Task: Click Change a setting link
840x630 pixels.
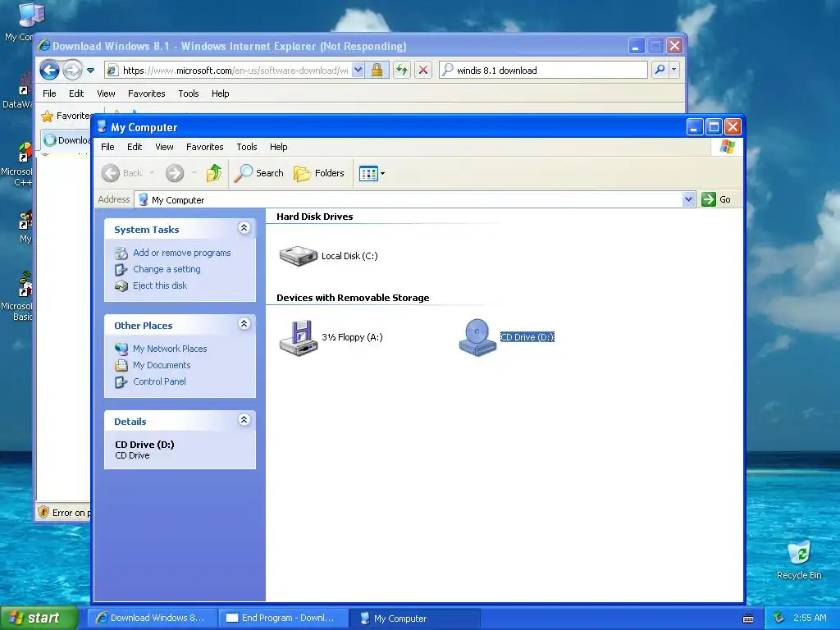Action: point(167,269)
